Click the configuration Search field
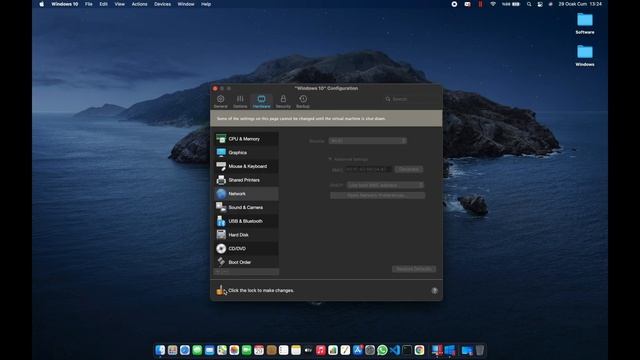 [410, 99]
